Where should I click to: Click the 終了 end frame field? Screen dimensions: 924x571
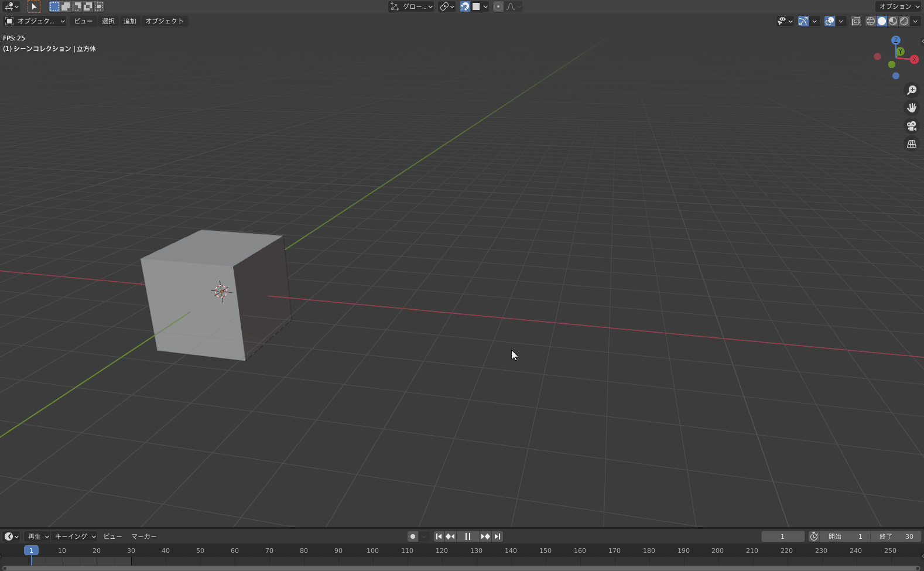pos(896,536)
